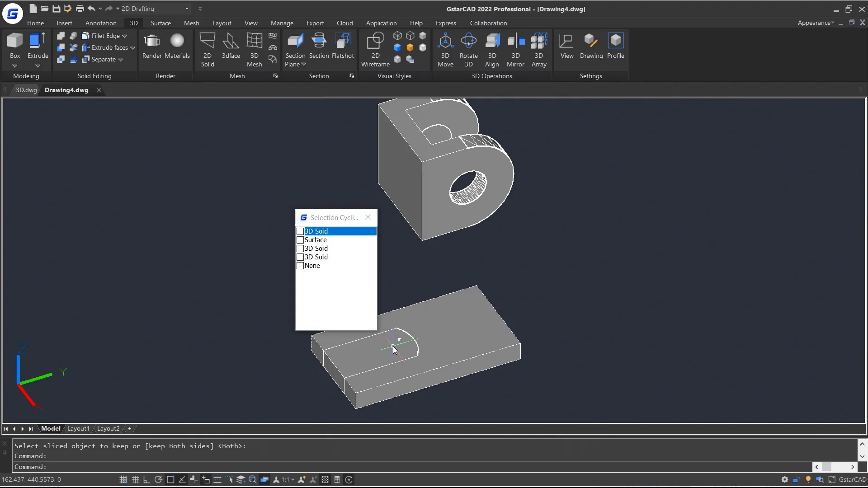
Task: Open the Materials tool
Action: pos(177,41)
